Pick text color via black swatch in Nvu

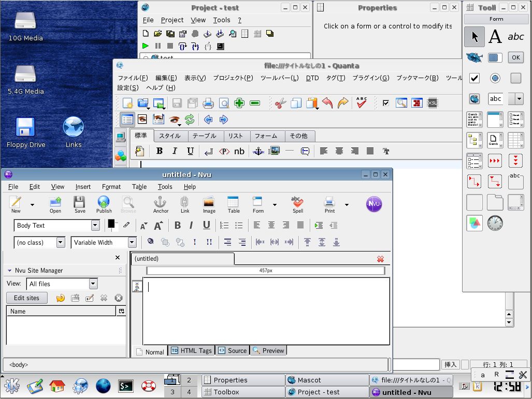111,224
